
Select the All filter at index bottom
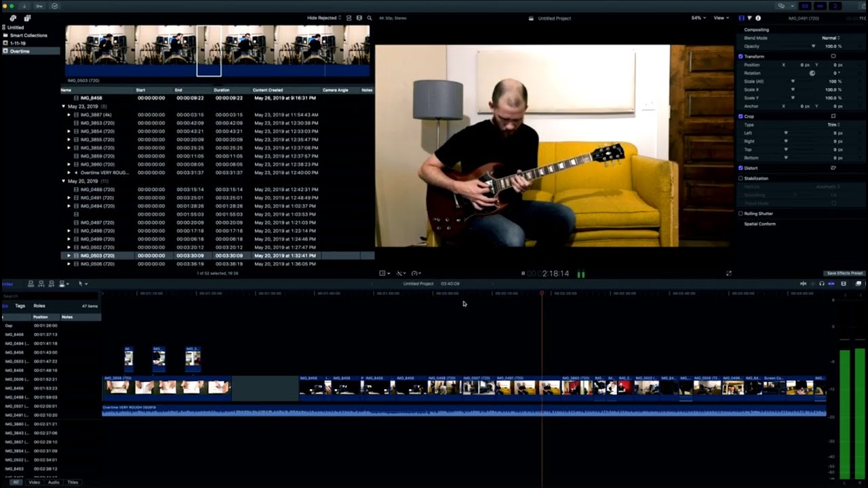tap(15, 483)
